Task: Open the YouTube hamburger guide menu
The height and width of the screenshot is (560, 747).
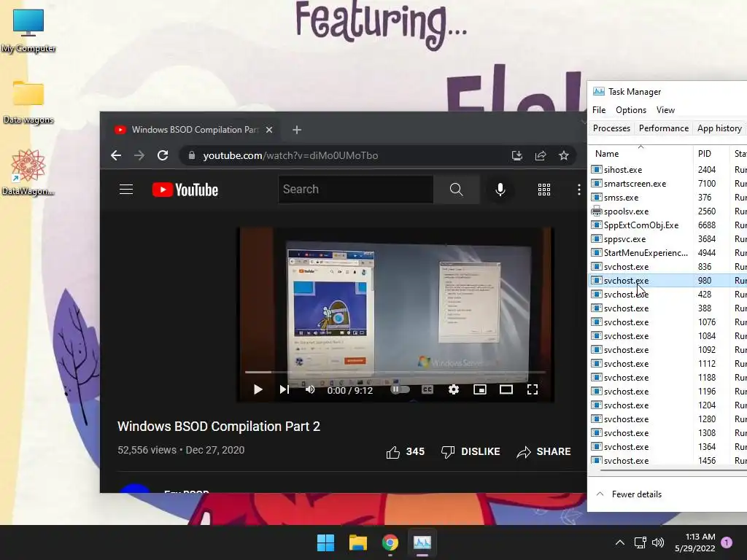Action: (126, 190)
